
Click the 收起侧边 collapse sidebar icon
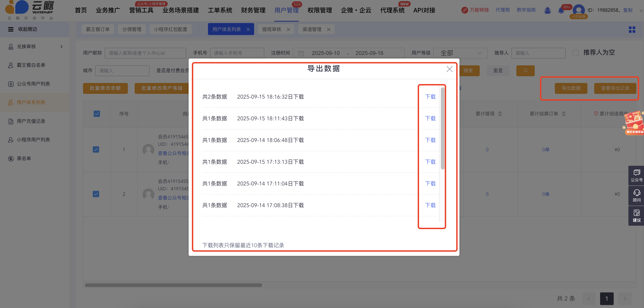coord(11,29)
